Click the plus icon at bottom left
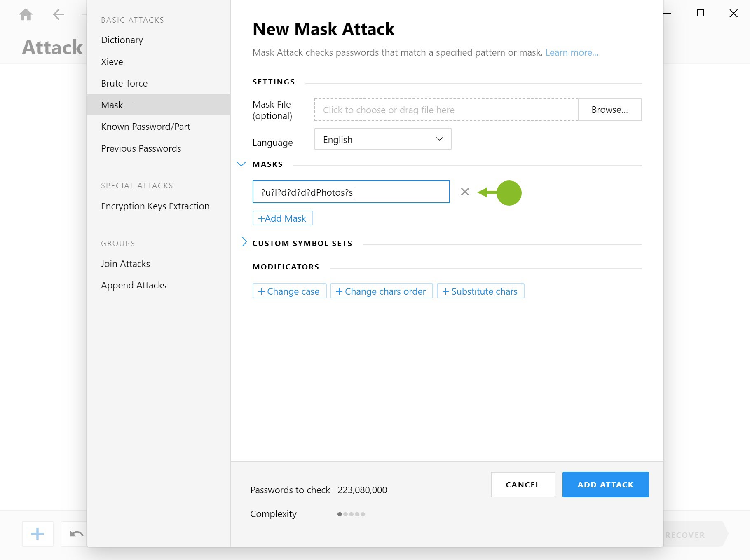Screen dimensions: 750x560 click(x=37, y=534)
